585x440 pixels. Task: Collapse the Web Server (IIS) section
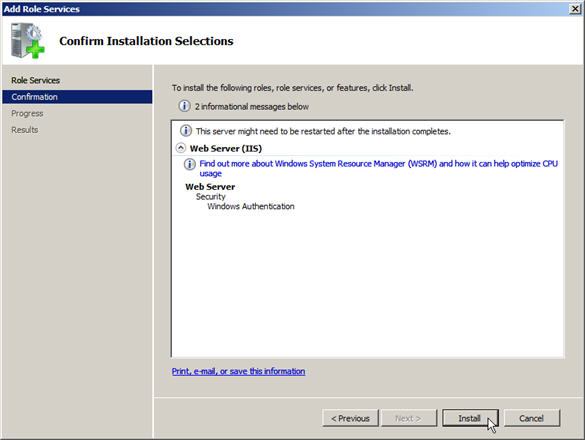point(181,148)
